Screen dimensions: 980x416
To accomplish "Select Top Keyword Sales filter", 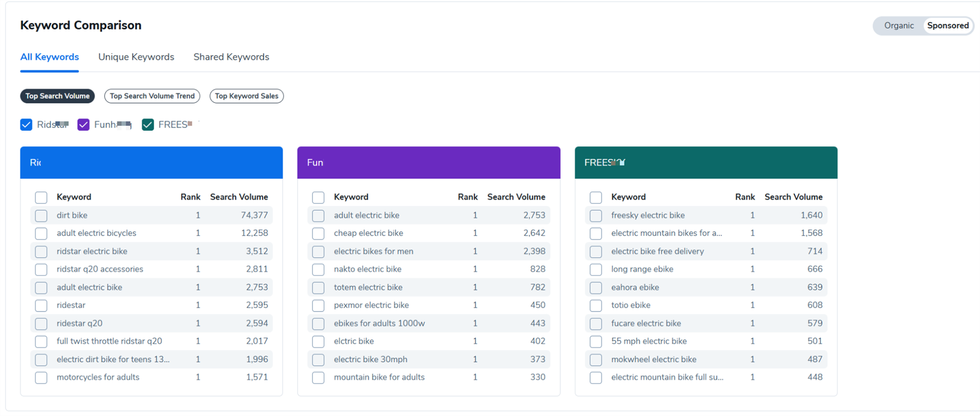I will click(247, 96).
